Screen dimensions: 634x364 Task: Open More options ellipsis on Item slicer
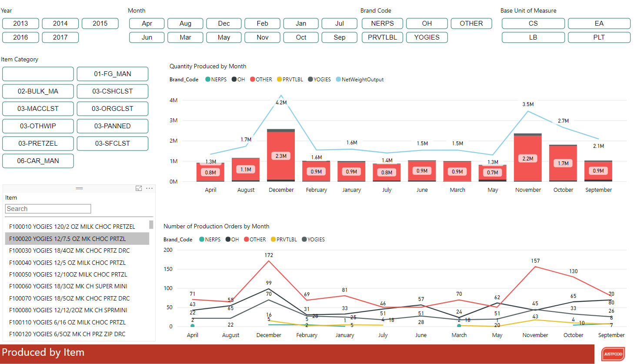click(x=149, y=188)
